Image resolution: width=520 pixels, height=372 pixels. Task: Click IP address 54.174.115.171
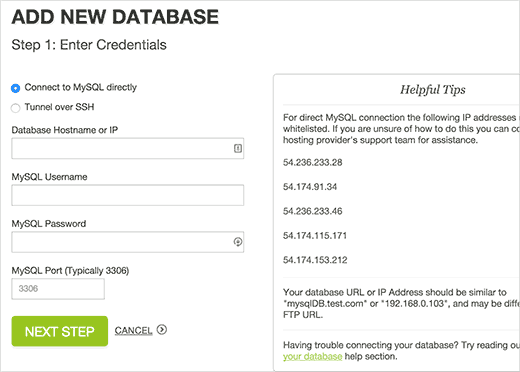[x=315, y=236]
